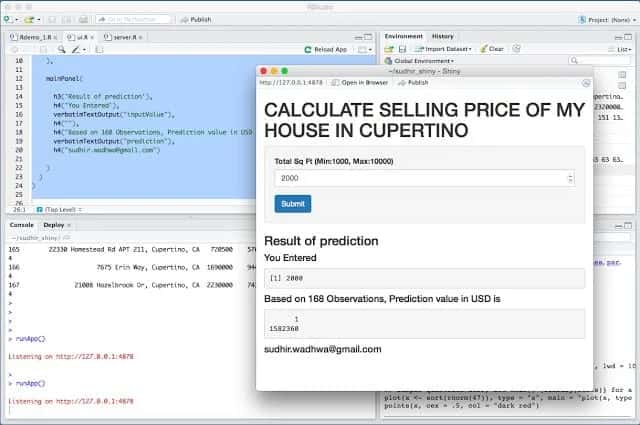Viewport: 640px width, 425px height.
Task: Click the last 'Listening on http://127.0.0.1:4878' console line
Action: [71, 401]
